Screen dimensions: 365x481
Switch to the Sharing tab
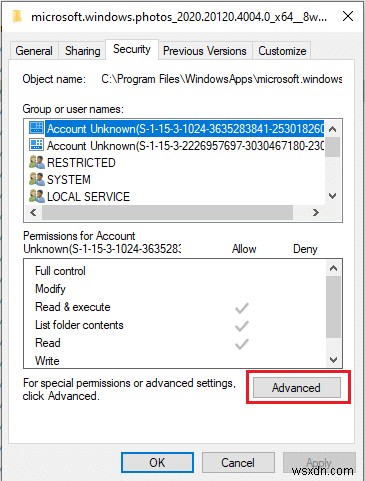pyautogui.click(x=82, y=51)
